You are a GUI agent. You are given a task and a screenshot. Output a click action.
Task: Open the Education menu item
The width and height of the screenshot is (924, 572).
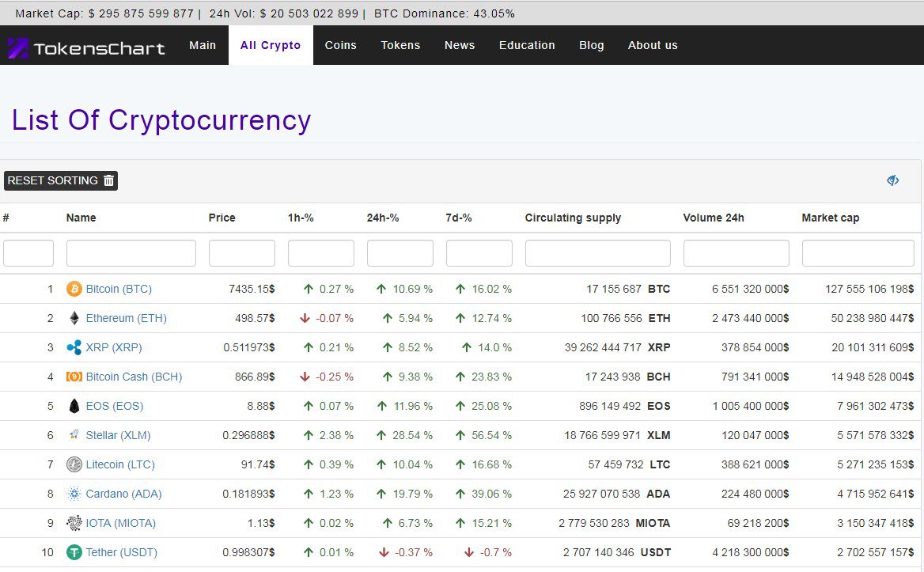[527, 45]
